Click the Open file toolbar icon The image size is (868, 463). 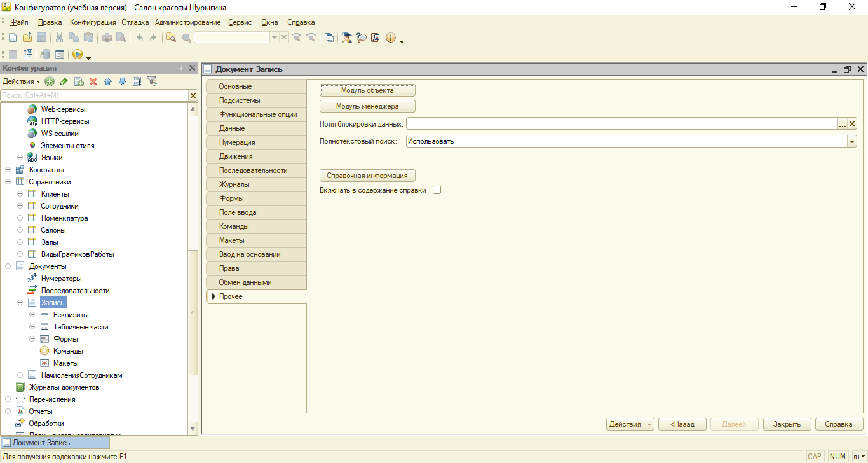pyautogui.click(x=27, y=38)
